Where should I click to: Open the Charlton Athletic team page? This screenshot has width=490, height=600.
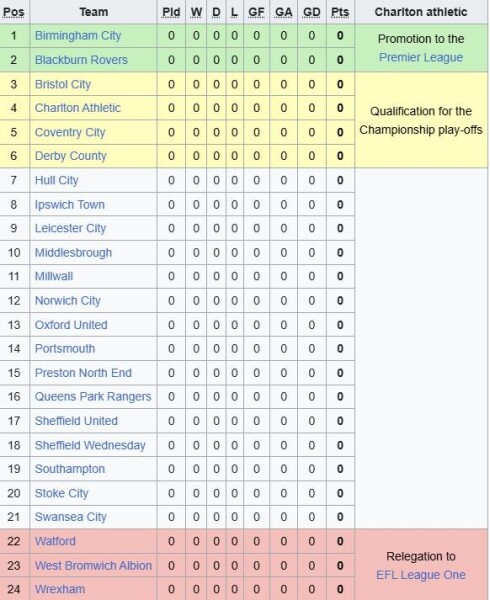[78, 108]
